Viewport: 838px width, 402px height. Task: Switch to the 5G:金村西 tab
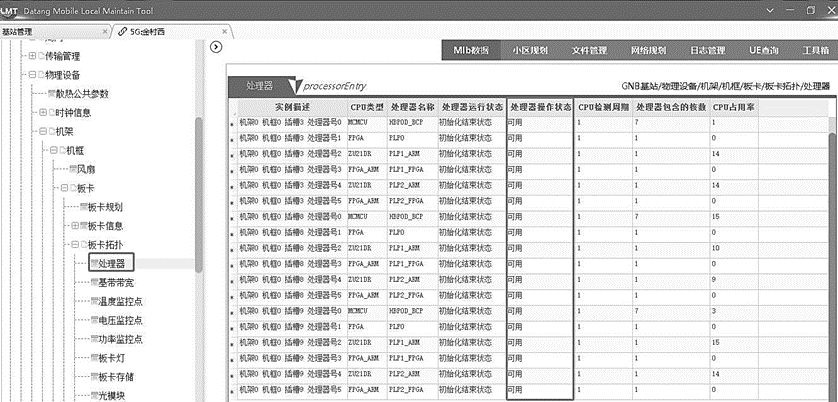(x=172, y=32)
